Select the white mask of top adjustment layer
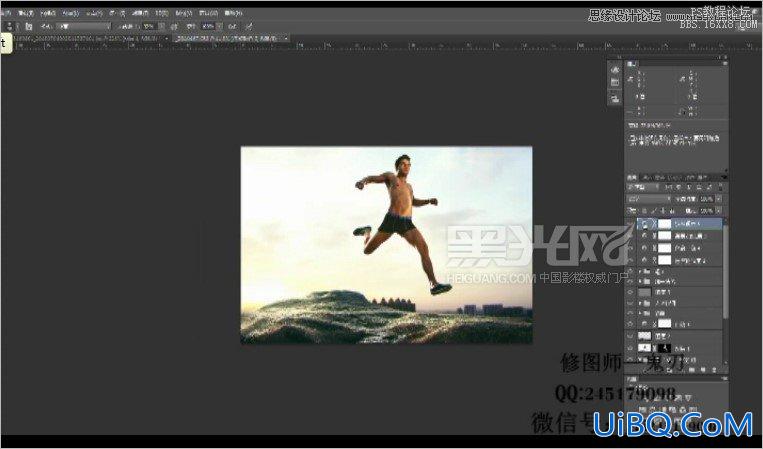This screenshot has width=763, height=449. pos(665,224)
